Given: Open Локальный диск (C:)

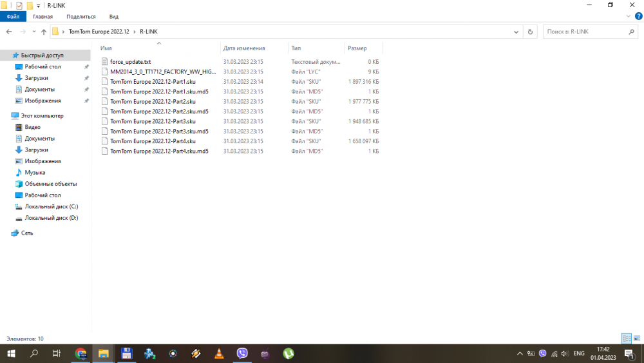Looking at the screenshot, I should click(x=52, y=206).
